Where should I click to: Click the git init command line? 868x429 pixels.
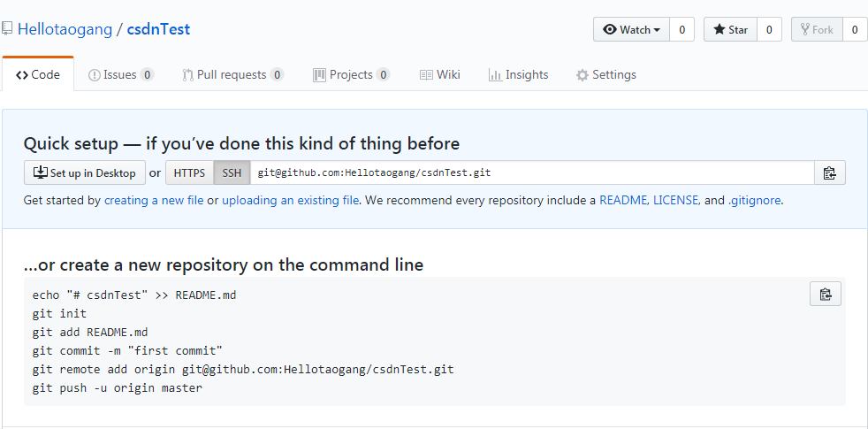tap(60, 314)
